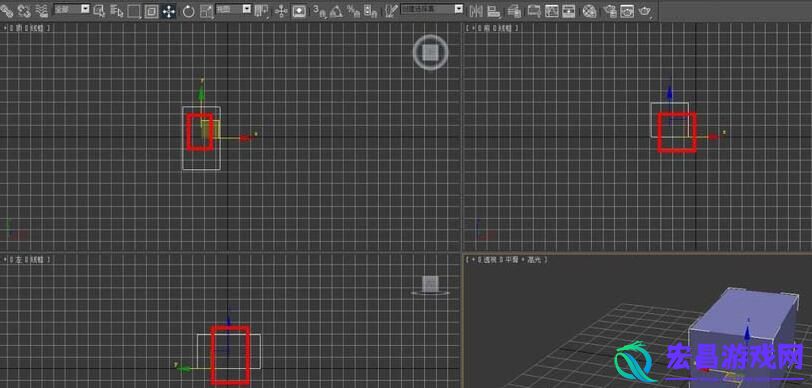Open the Render Setup dialog
The width and height of the screenshot is (812, 388).
[x=610, y=11]
